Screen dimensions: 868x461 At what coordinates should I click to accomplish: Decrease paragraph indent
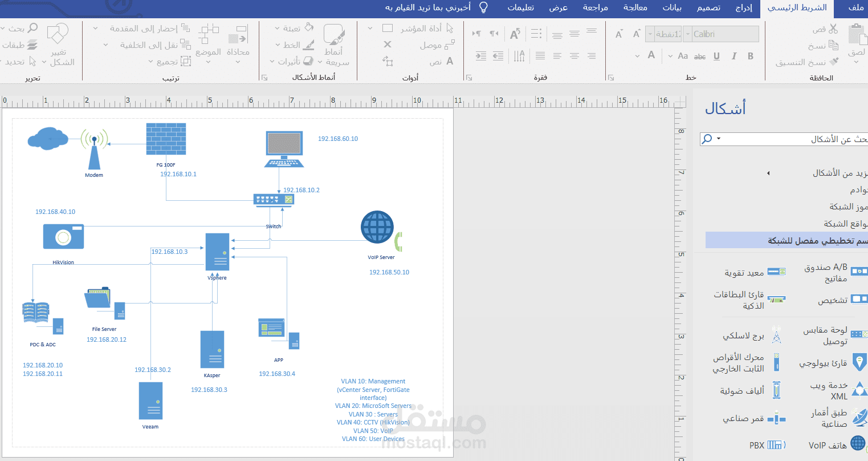(x=498, y=56)
